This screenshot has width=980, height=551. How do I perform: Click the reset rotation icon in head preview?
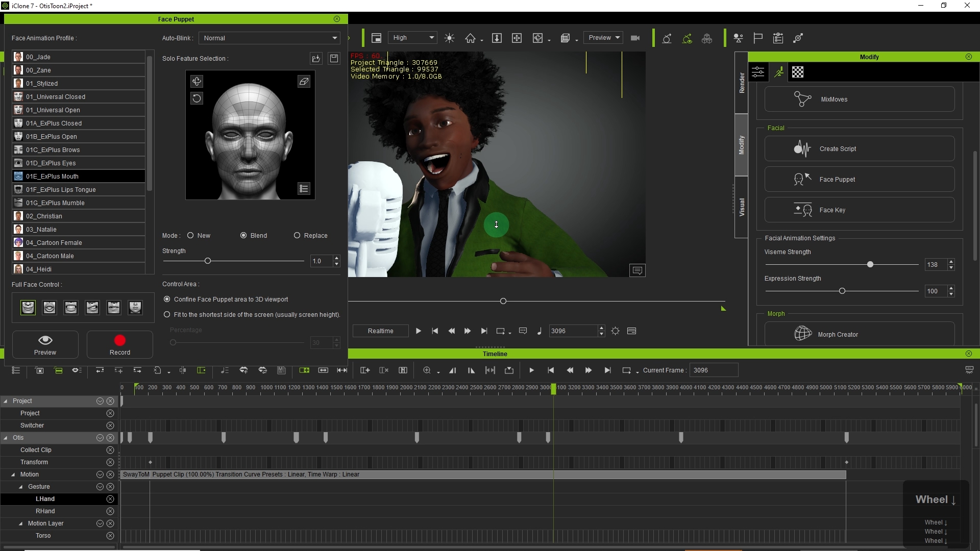pyautogui.click(x=197, y=98)
